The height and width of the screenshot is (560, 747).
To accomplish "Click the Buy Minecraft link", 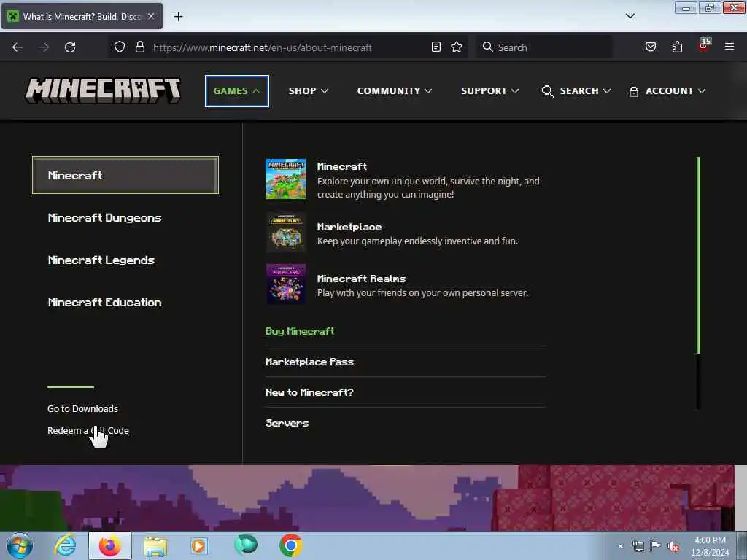I will pyautogui.click(x=300, y=331).
